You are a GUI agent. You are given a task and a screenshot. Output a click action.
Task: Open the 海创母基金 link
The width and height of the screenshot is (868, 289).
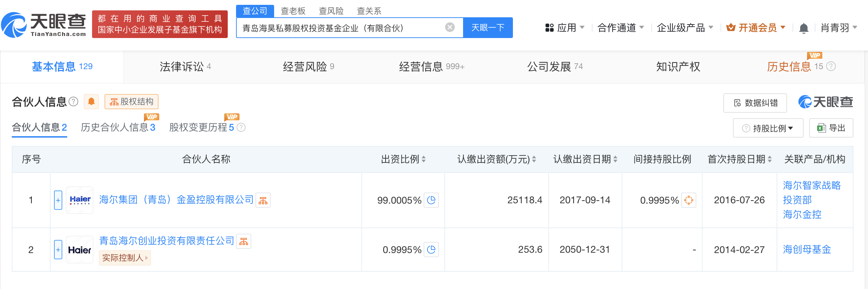[807, 250]
